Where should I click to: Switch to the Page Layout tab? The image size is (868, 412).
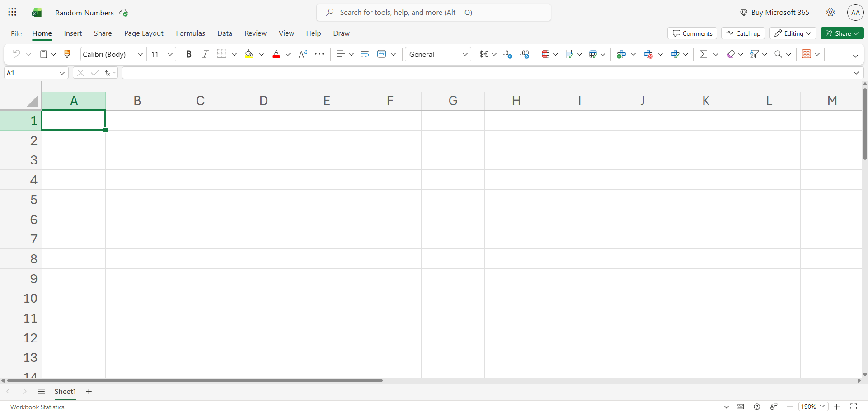click(x=144, y=33)
